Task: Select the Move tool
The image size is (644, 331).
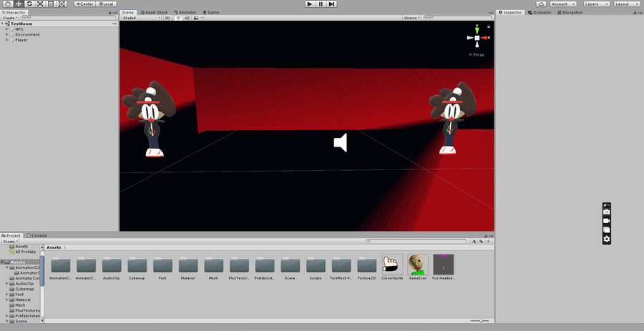Action: click(x=19, y=4)
